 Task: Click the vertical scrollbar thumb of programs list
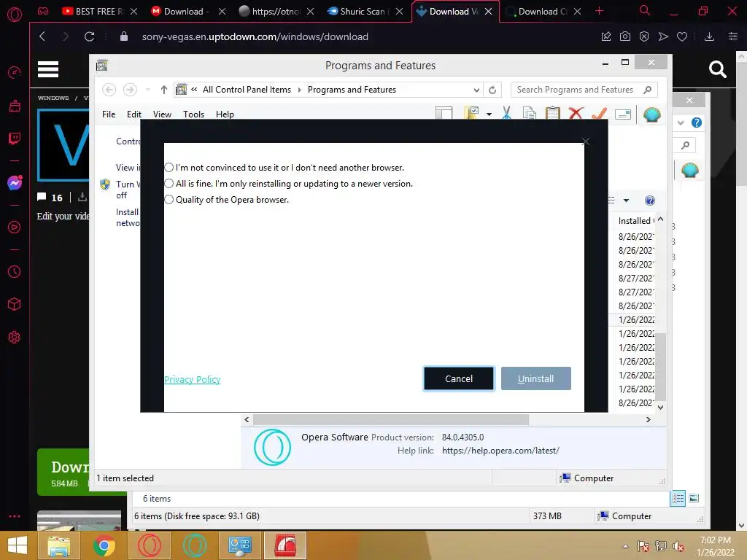click(x=660, y=366)
